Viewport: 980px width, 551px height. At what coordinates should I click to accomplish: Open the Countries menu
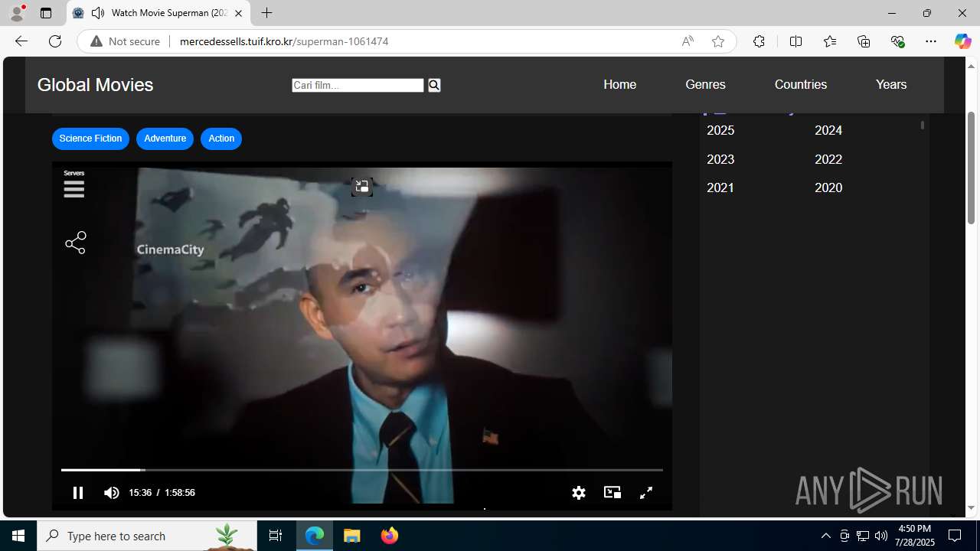(x=801, y=84)
